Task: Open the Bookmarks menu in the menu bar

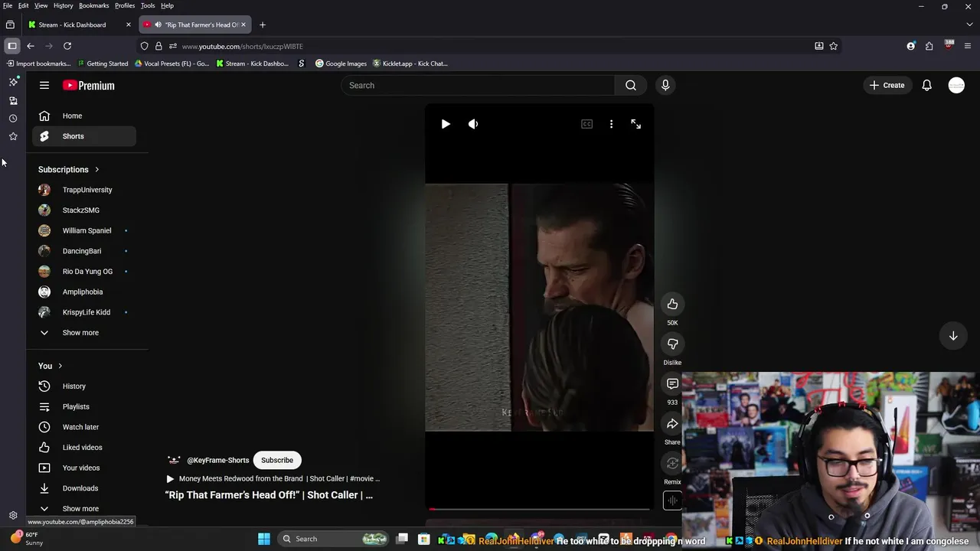Action: 93,5
